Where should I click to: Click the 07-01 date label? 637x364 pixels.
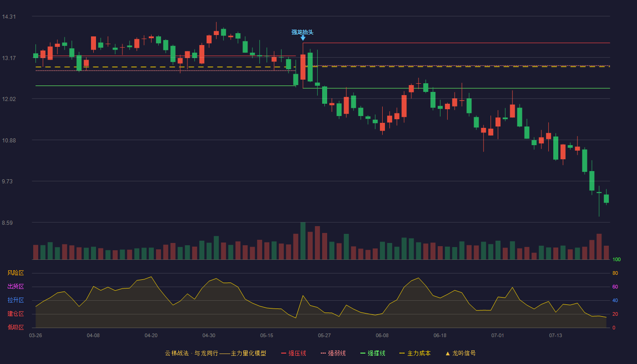(x=498, y=335)
